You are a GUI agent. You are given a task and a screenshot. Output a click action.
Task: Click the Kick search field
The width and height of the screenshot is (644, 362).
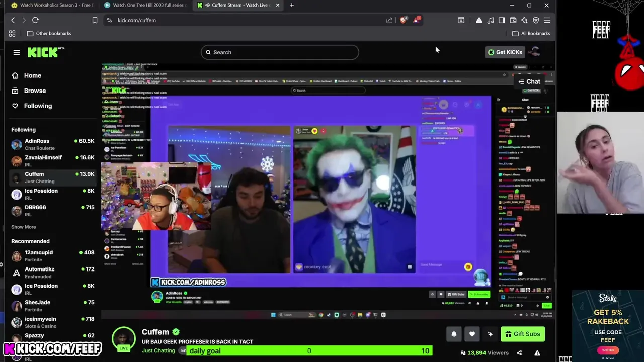pos(280,52)
